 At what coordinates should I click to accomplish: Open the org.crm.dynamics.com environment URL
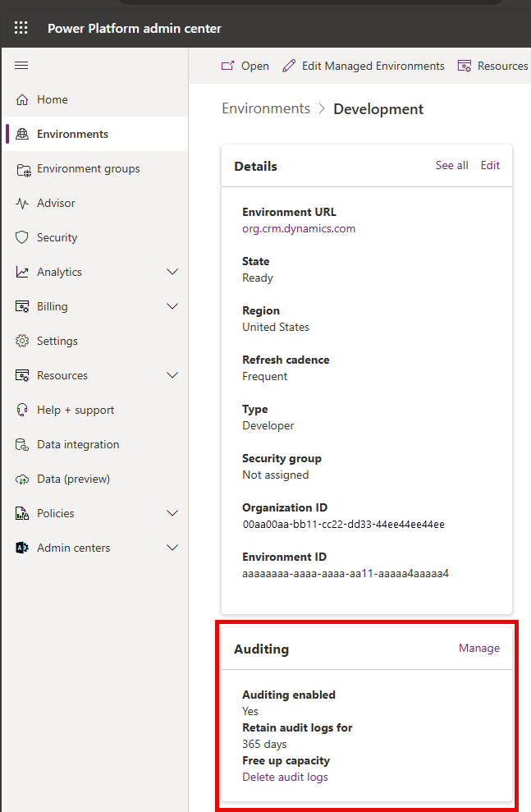coord(299,228)
